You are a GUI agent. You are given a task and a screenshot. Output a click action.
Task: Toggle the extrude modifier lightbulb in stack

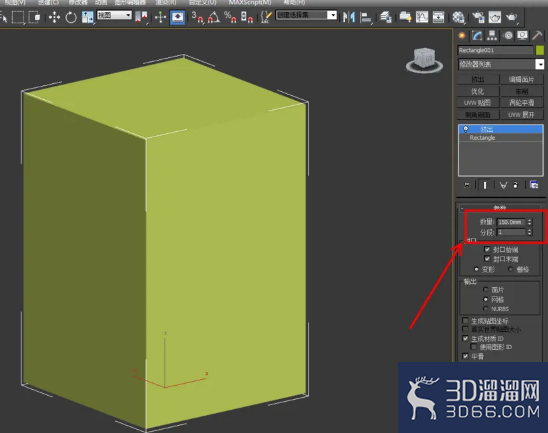466,129
